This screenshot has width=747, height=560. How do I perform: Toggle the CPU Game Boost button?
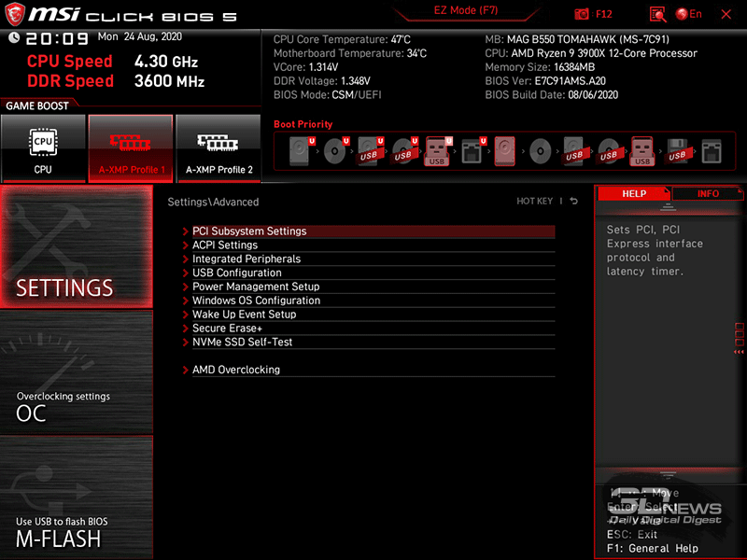click(x=43, y=148)
